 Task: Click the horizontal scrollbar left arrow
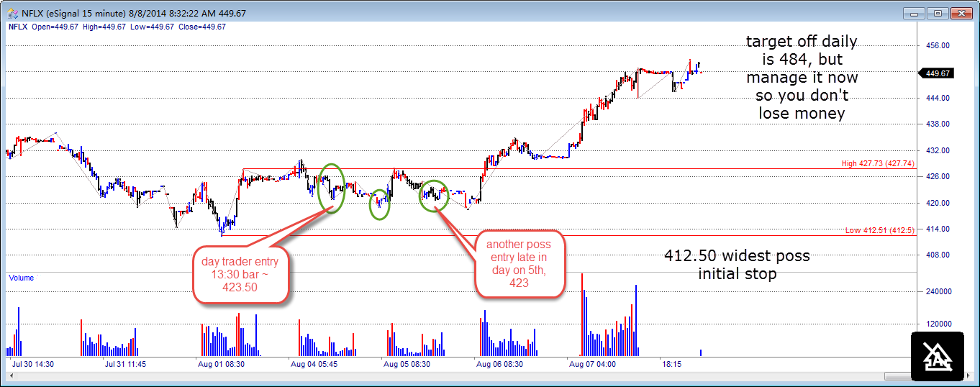[12, 376]
